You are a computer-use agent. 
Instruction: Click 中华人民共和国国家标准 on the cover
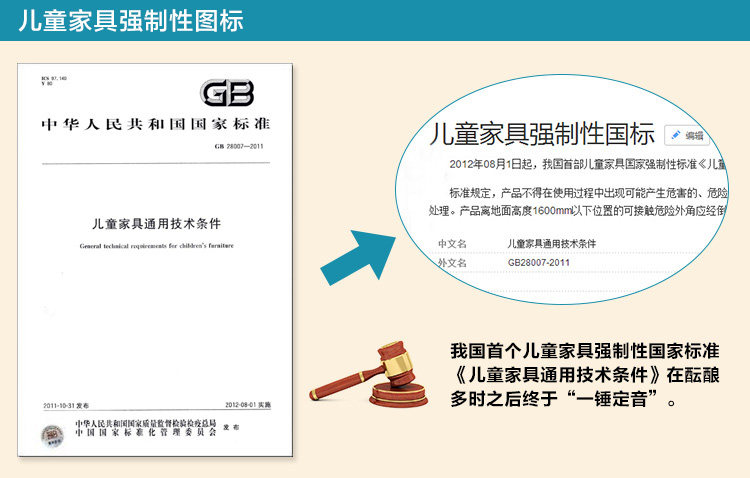click(156, 124)
